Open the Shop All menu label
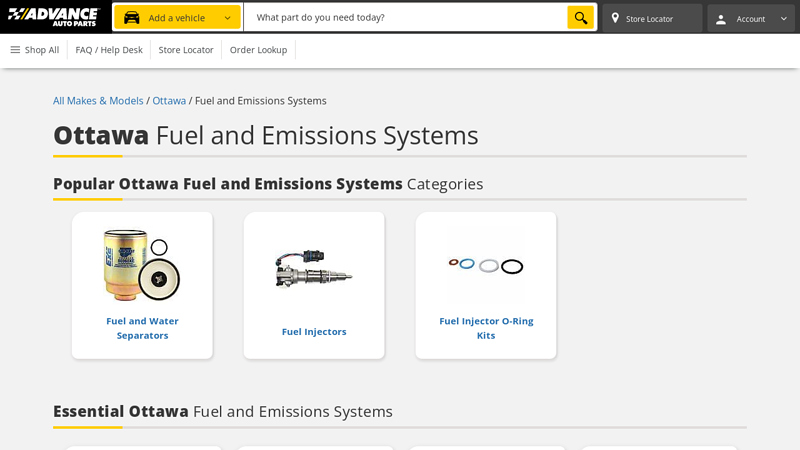 (42, 50)
